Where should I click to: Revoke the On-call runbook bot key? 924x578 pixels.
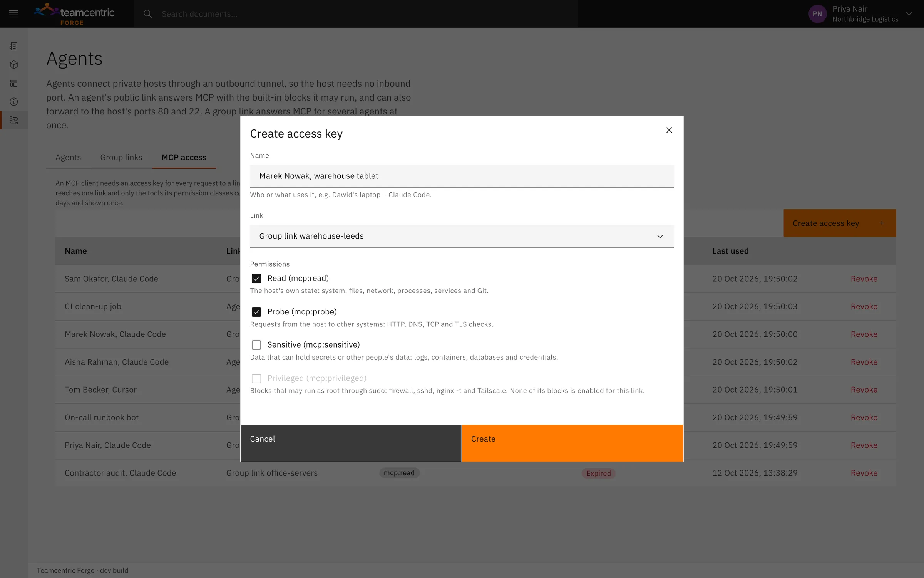pyautogui.click(x=864, y=417)
